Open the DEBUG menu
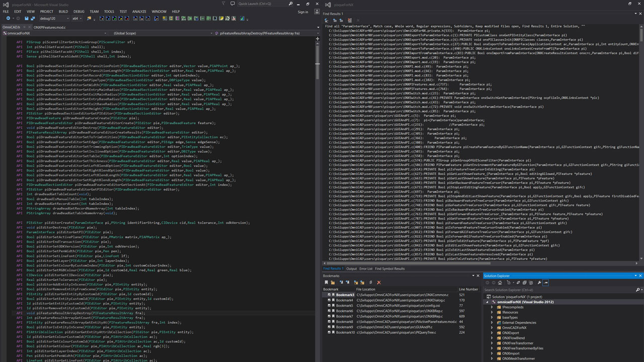 pyautogui.click(x=79, y=11)
